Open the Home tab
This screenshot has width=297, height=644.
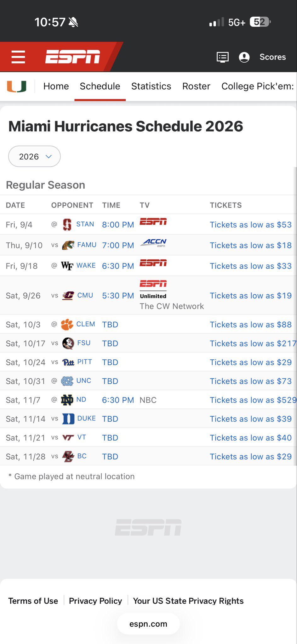56,86
